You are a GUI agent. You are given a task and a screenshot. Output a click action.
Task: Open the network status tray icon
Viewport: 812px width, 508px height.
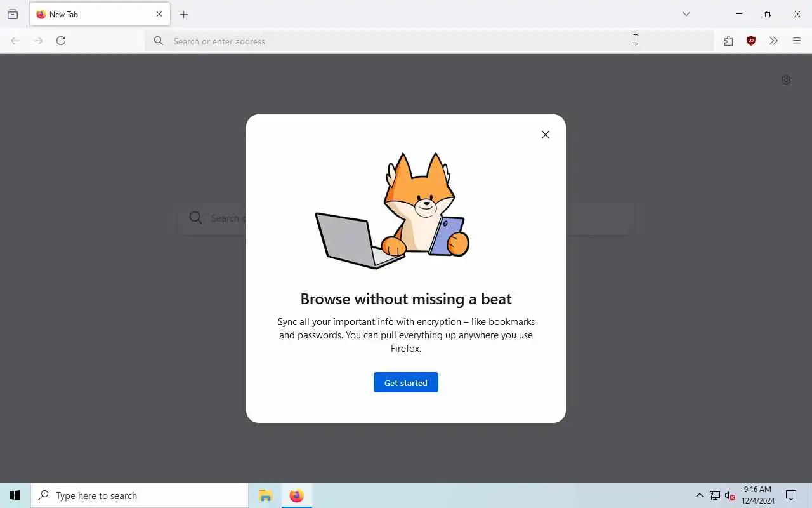[x=715, y=495]
